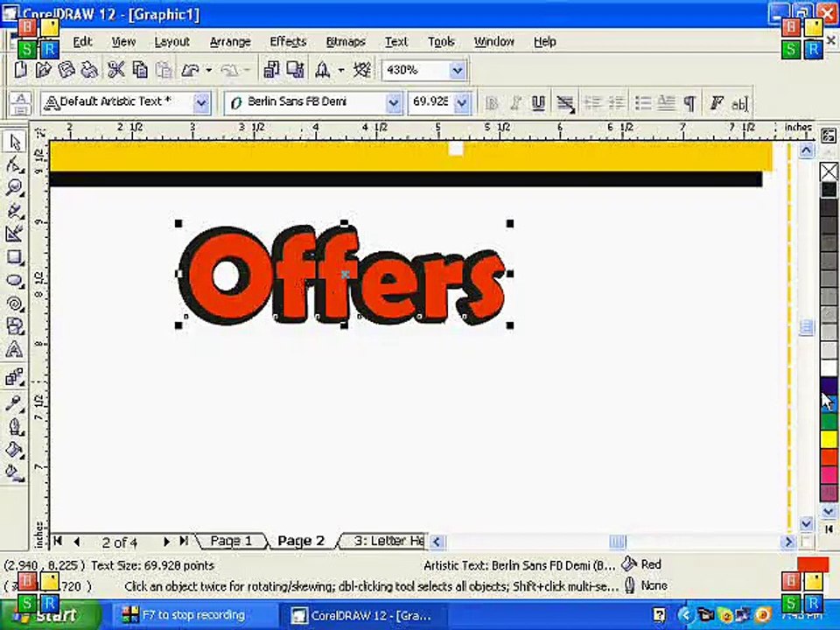Copy the selected object
The image size is (840, 630).
click(x=140, y=70)
